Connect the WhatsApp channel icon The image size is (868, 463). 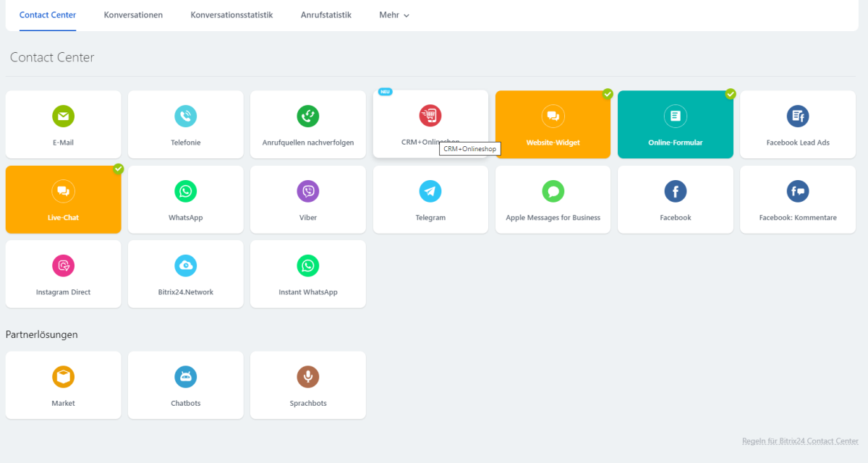coord(186,191)
